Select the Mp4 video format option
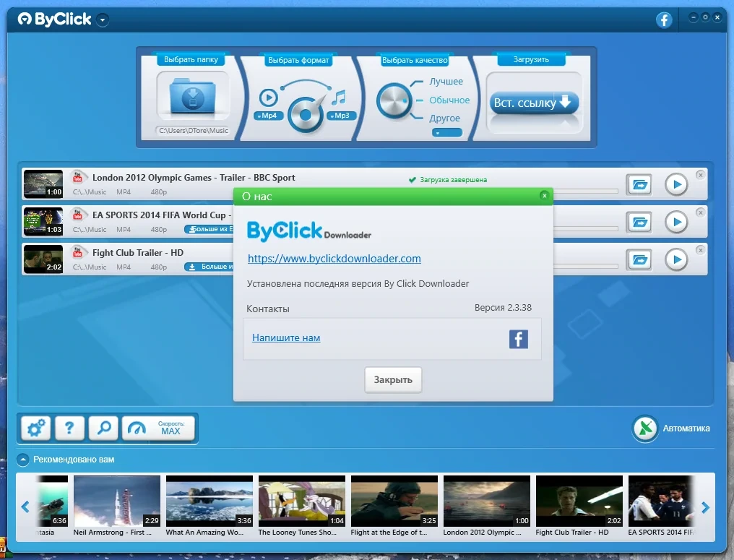This screenshot has height=560, width=734. click(x=268, y=116)
